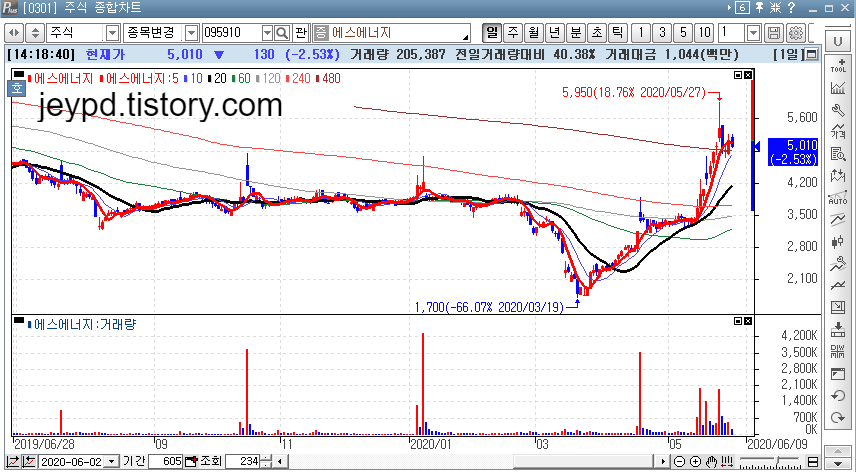The image size is (856, 472).
Task: Open the 2020-06-02 date dropdown
Action: click(x=111, y=462)
